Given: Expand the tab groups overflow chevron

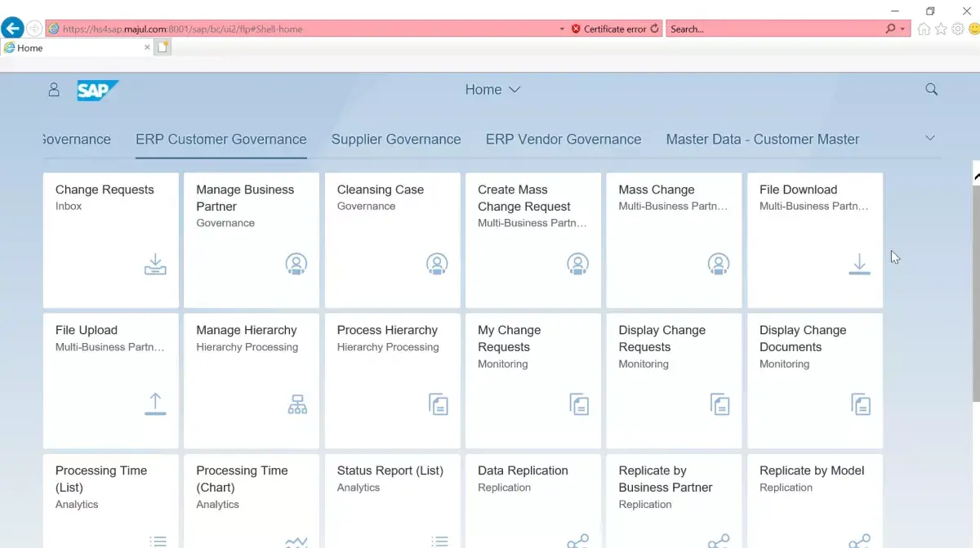Looking at the screenshot, I should click(x=930, y=138).
